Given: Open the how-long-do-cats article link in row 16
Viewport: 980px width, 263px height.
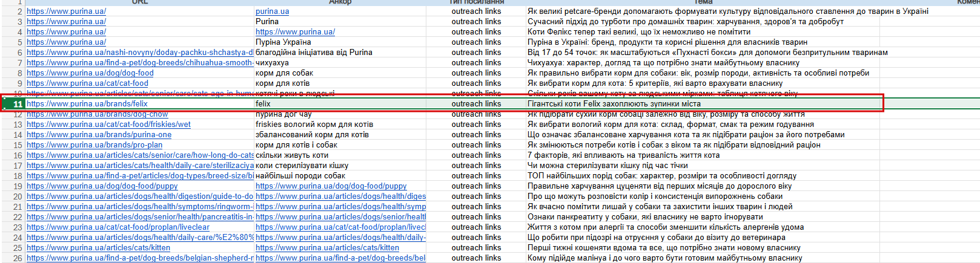Looking at the screenshot, I should pos(140,155).
